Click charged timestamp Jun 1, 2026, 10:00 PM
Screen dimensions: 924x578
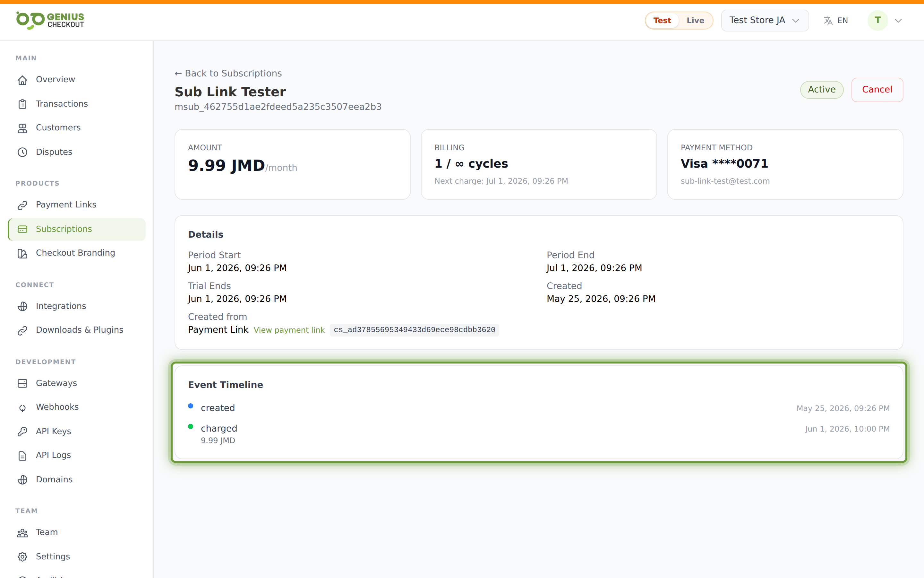click(847, 429)
